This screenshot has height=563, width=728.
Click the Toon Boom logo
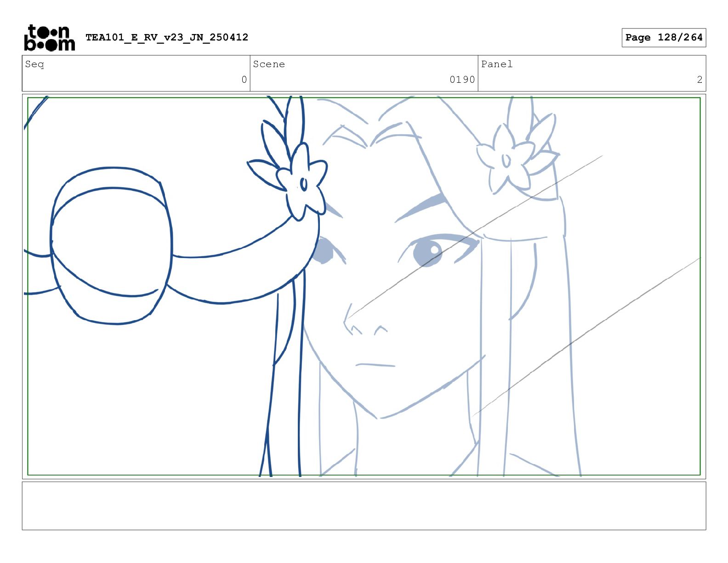49,38
